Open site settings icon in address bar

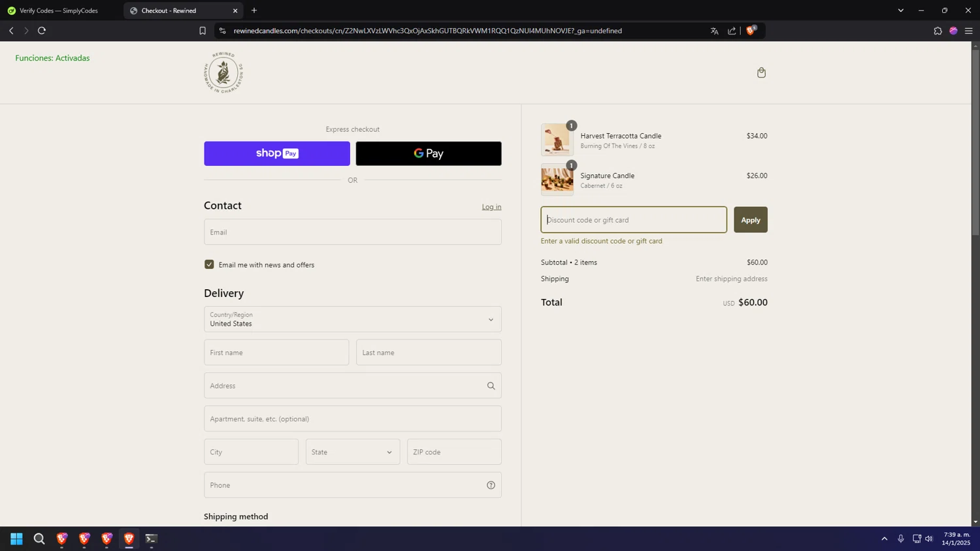coord(223,31)
